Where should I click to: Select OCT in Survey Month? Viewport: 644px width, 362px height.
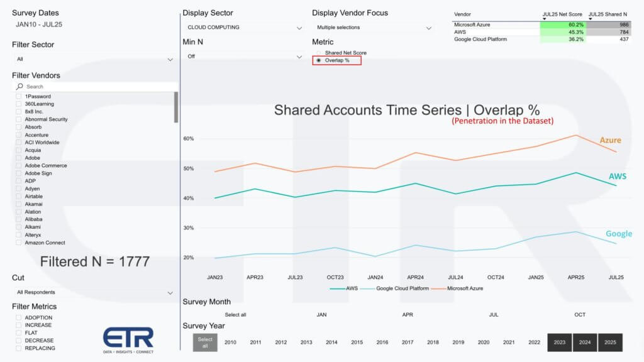[580, 315]
